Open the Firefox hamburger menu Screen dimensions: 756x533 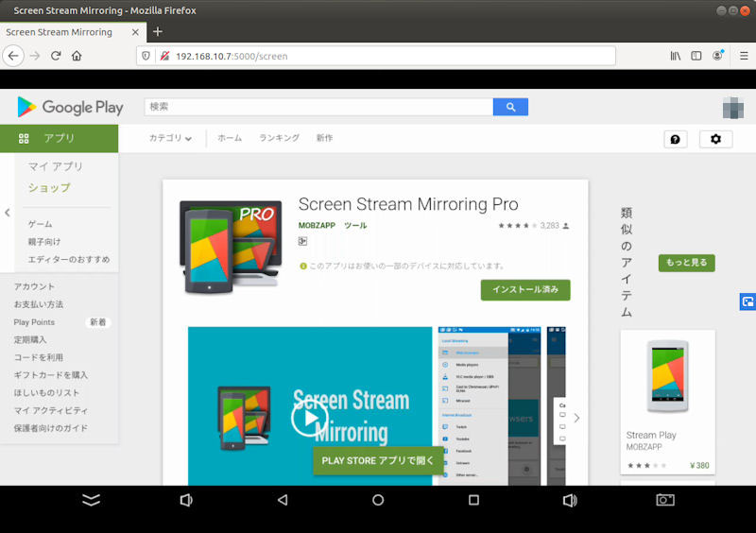pyautogui.click(x=744, y=56)
